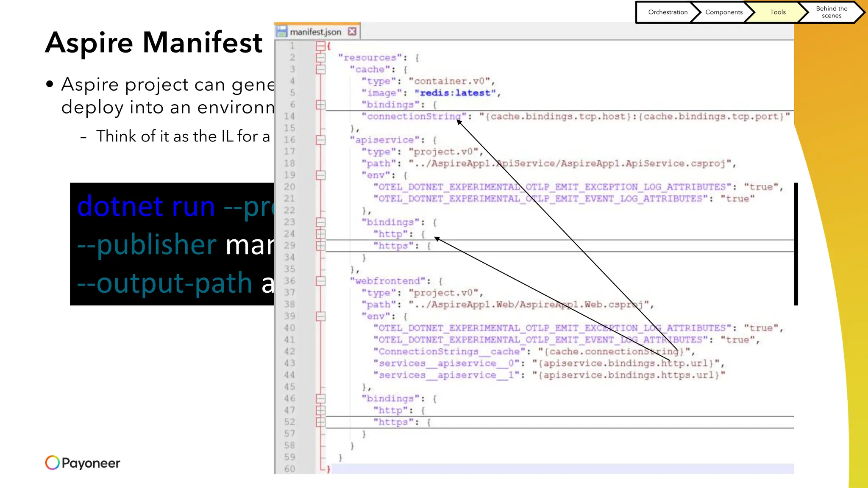Click the manifest.json save disk icon
The image size is (868, 488).
[x=281, y=31]
